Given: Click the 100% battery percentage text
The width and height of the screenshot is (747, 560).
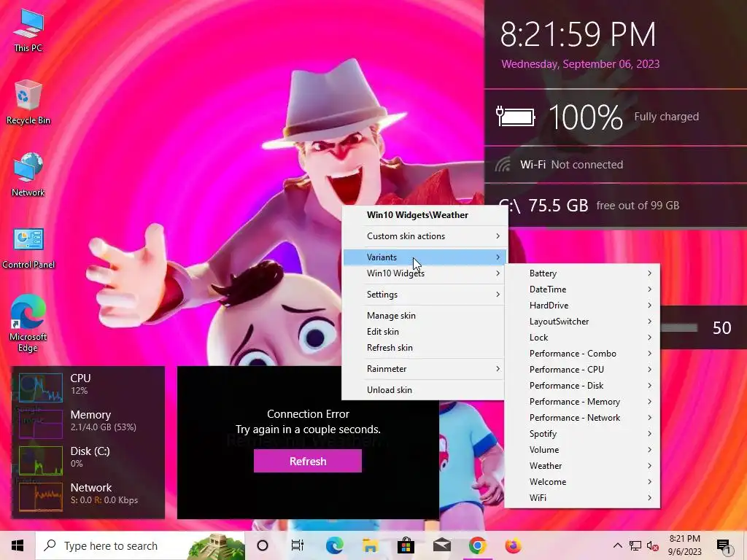Looking at the screenshot, I should [586, 117].
